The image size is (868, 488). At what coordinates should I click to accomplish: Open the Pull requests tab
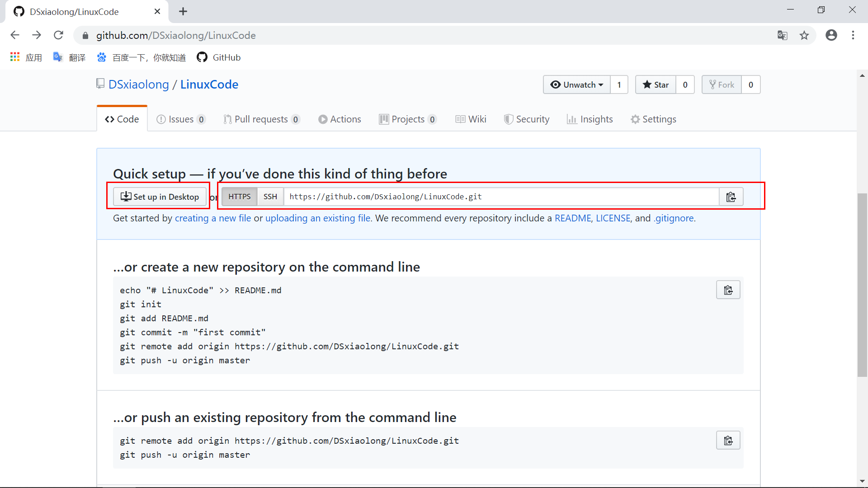pyautogui.click(x=261, y=119)
